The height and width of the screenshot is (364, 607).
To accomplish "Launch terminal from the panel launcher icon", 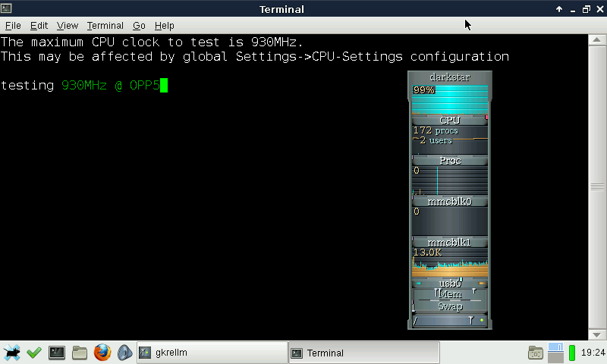I will tap(56, 353).
